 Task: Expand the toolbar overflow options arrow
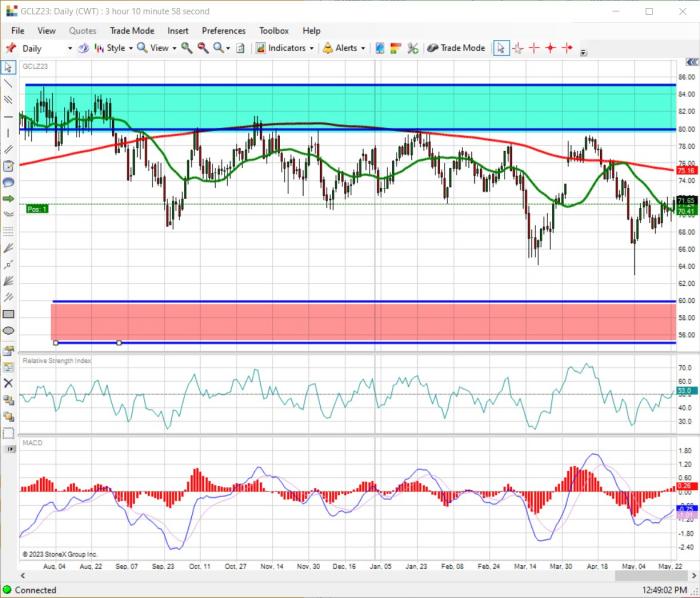point(583,53)
